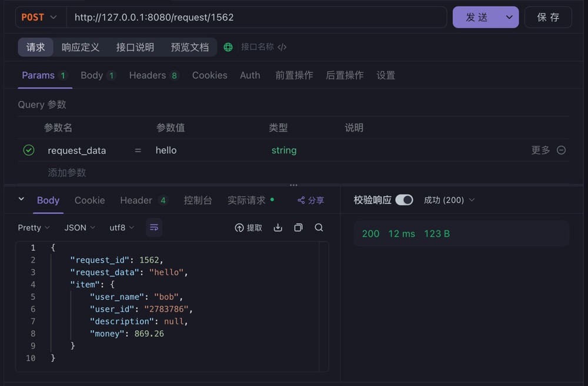The height and width of the screenshot is (386, 588).
Task: Collapse the response panel chevron
Action: point(21,200)
